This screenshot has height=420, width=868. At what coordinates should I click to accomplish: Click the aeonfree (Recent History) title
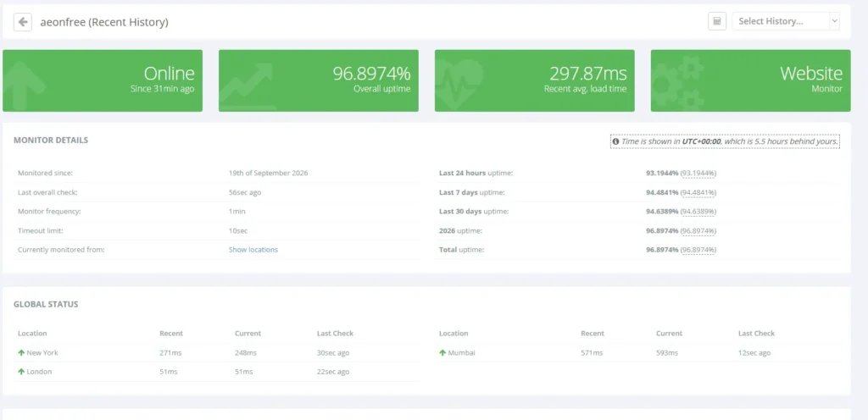(104, 22)
